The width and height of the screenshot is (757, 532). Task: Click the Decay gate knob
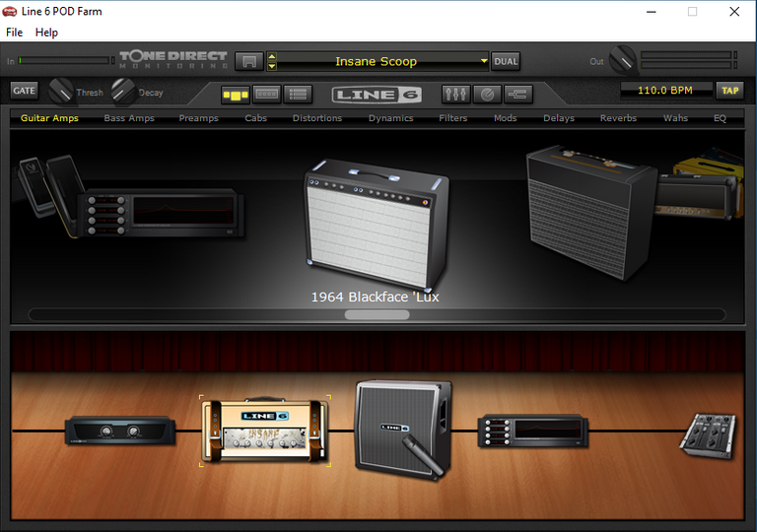(x=123, y=91)
